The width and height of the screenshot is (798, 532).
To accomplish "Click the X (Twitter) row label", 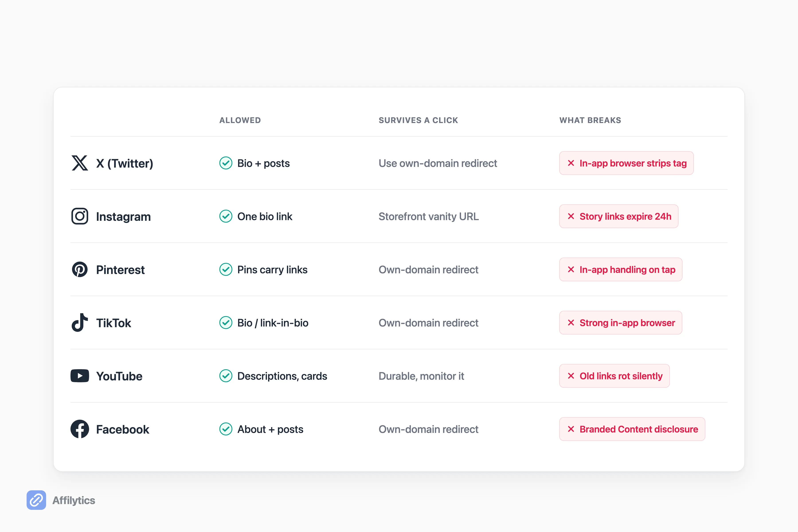I will pos(125,164).
